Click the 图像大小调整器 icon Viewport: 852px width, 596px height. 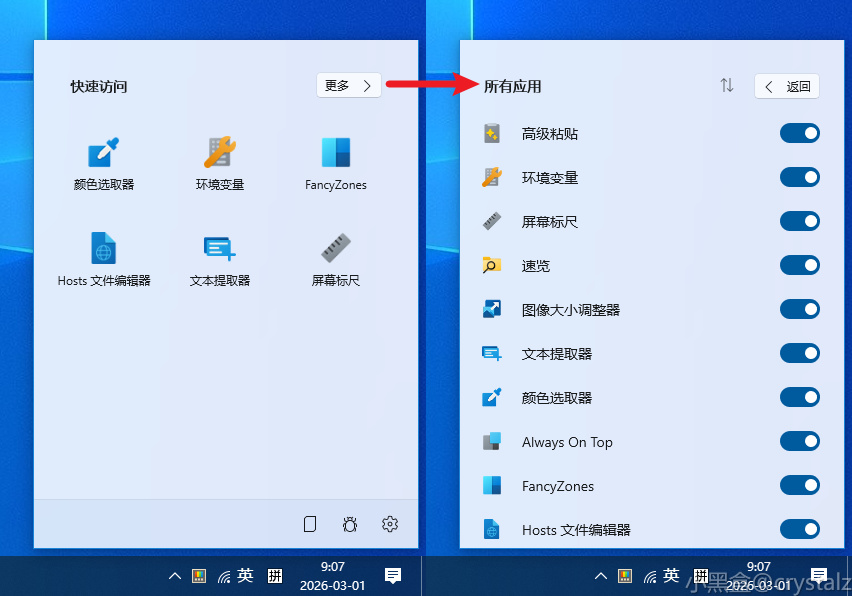click(x=492, y=309)
